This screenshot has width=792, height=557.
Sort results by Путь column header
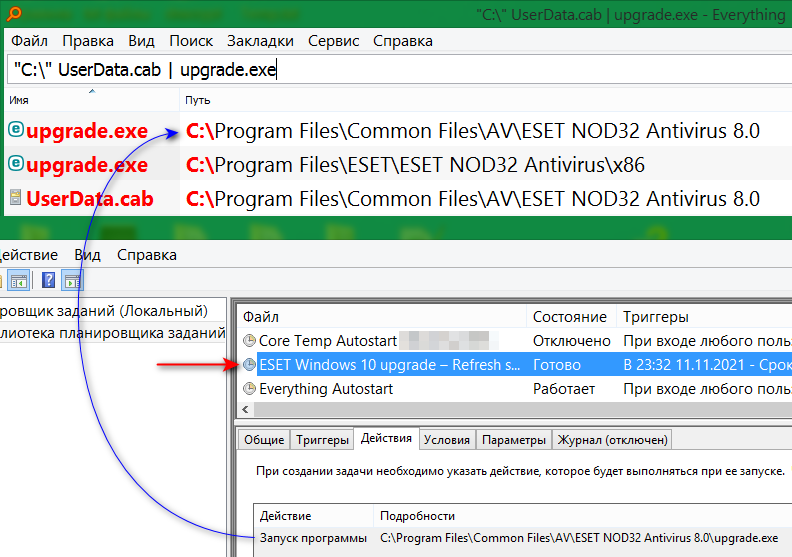pyautogui.click(x=485, y=100)
